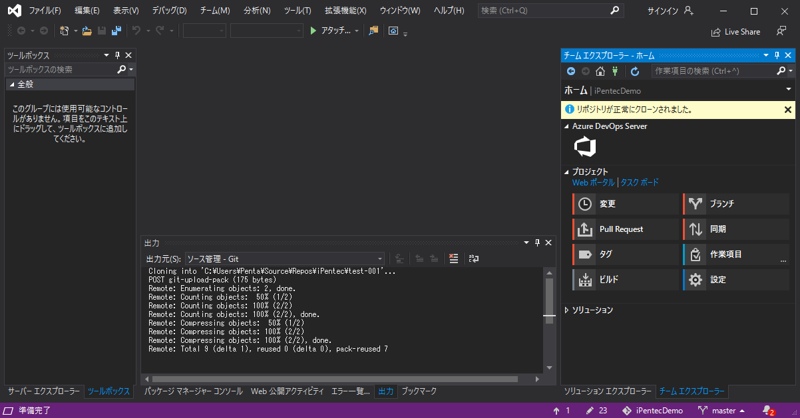Viewport: 800px width, 418px height.
Task: Open the Web ポータル link
Action: click(593, 183)
